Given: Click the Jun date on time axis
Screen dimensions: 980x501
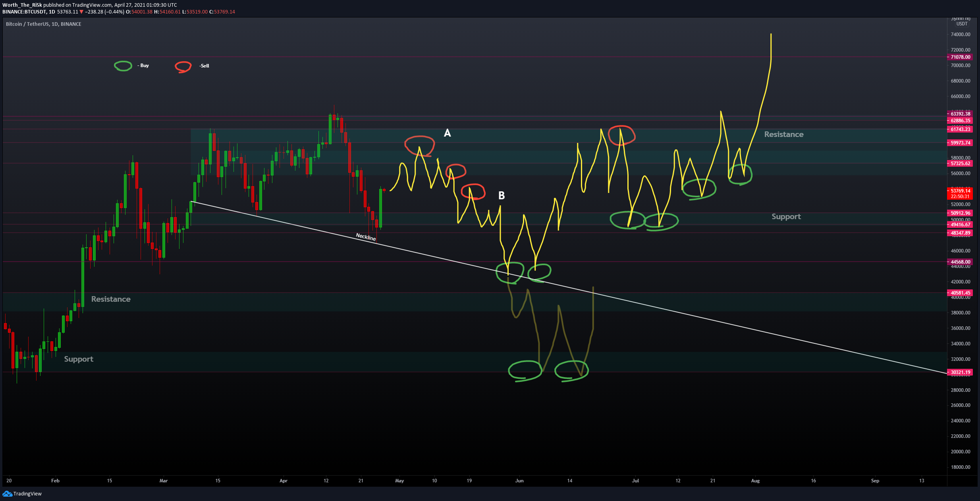Looking at the screenshot, I should (519, 481).
